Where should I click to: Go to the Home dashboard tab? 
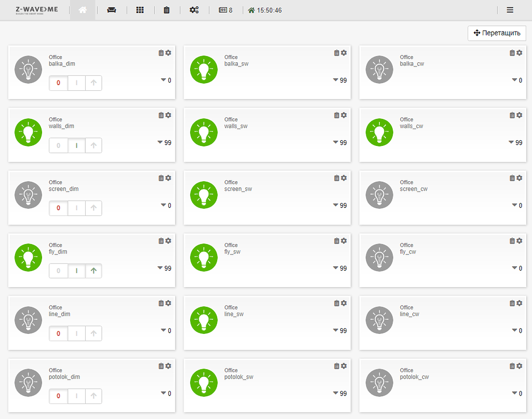pos(83,10)
